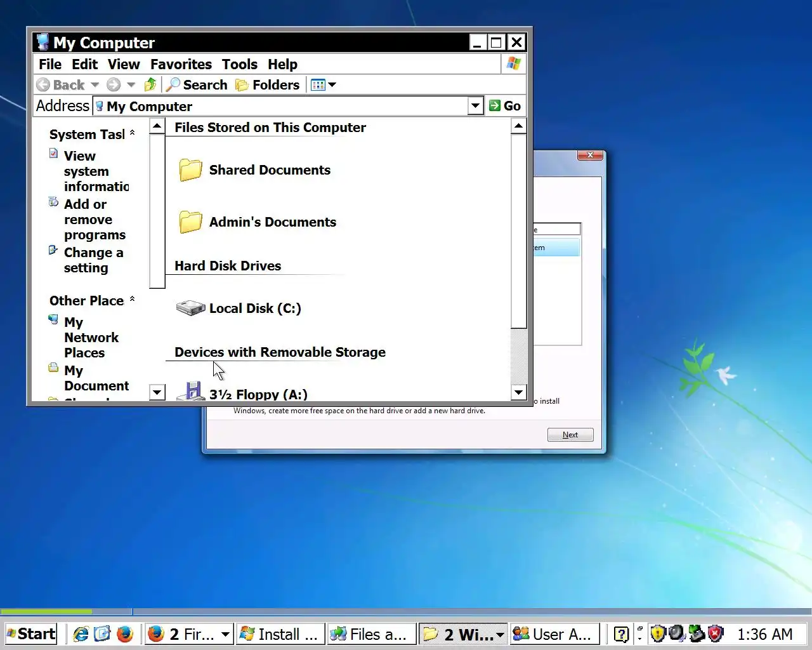Click Add or remove programs link
Viewport: 812px width, 650px height.
click(95, 219)
